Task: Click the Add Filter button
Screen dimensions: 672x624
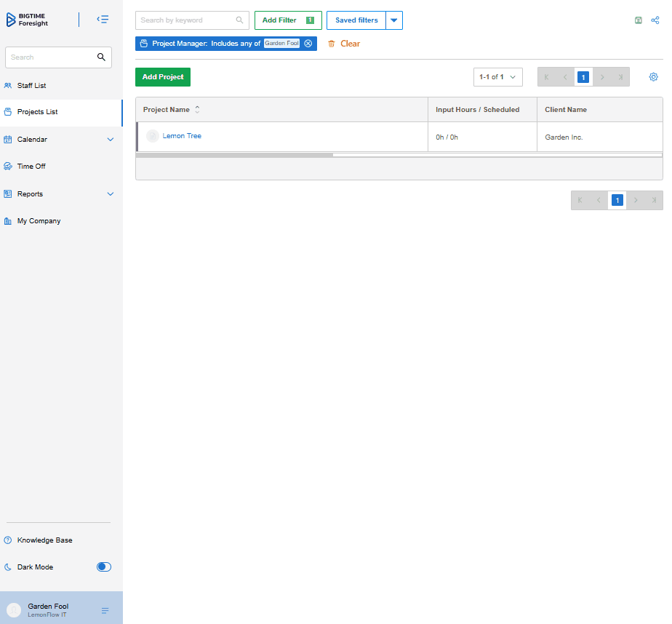Action: [288, 20]
